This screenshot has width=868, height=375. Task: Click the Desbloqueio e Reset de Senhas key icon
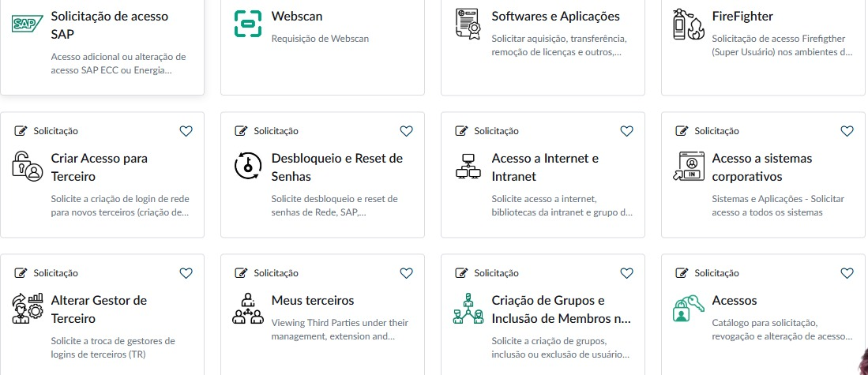pos(248,167)
